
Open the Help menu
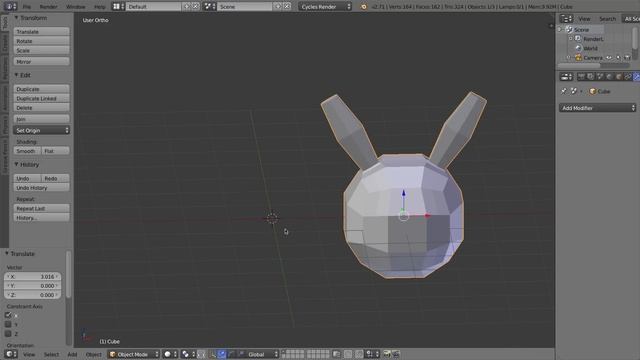pyautogui.click(x=100, y=7)
